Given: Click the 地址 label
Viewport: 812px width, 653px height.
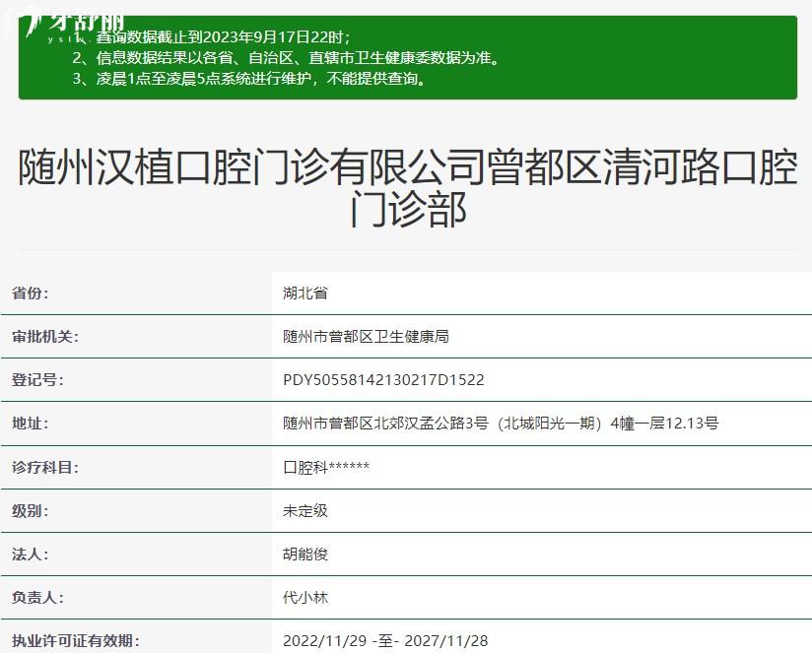Looking at the screenshot, I should click(x=30, y=424).
